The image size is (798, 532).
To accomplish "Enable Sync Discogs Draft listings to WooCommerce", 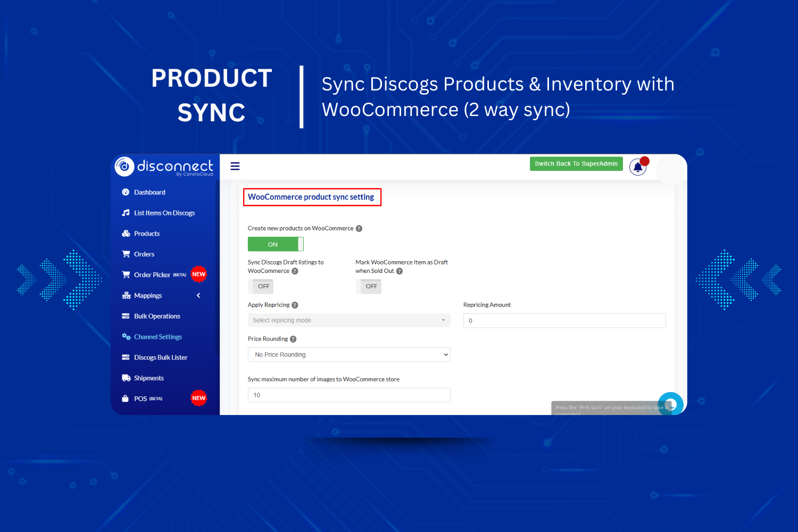I will (260, 286).
